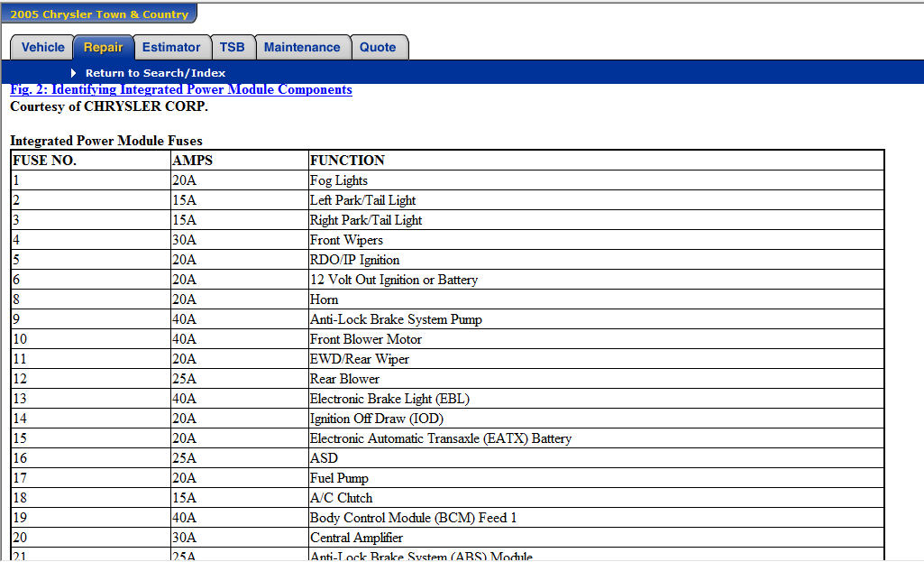
Task: Select the 'EWD/Rear Wiper' cell
Action: point(596,359)
